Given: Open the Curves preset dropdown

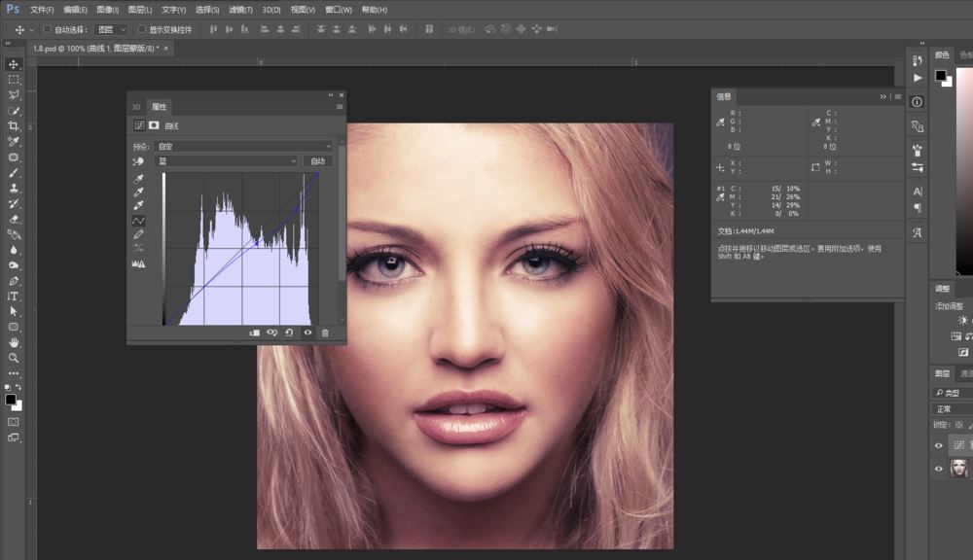Looking at the screenshot, I should 243,147.
